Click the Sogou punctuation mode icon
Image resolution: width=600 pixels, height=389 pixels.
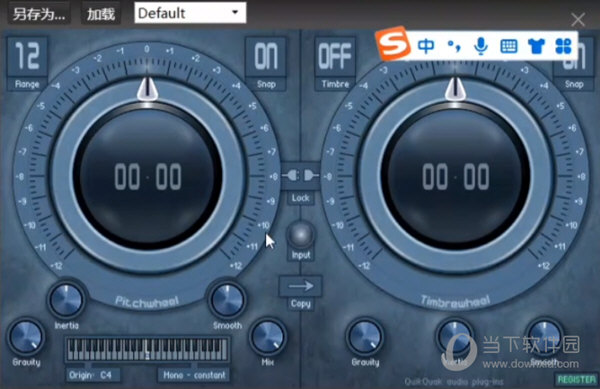[454, 46]
